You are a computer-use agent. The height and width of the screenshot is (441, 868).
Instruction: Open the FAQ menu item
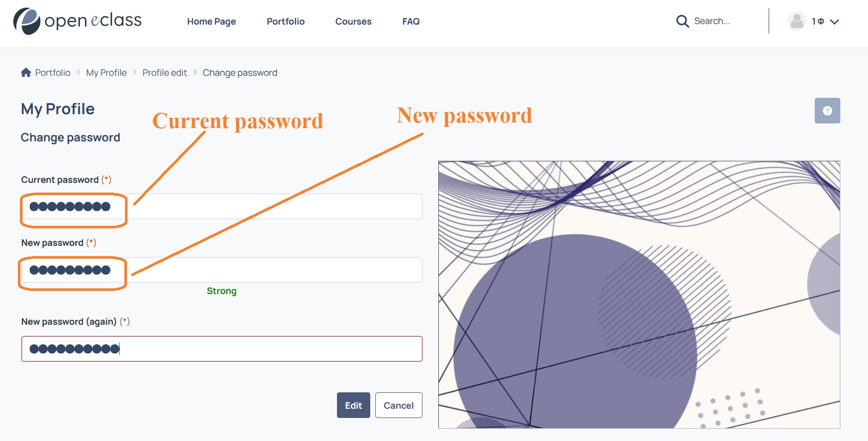point(411,22)
